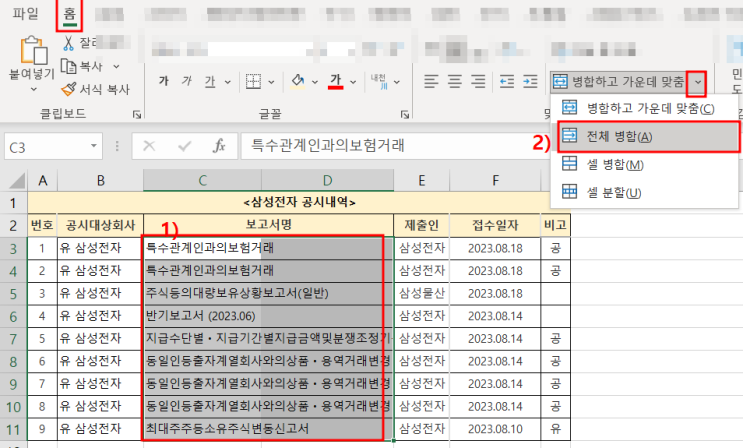Open clipboard group dialog launcher
This screenshot has width=743, height=448.
pyautogui.click(x=137, y=114)
